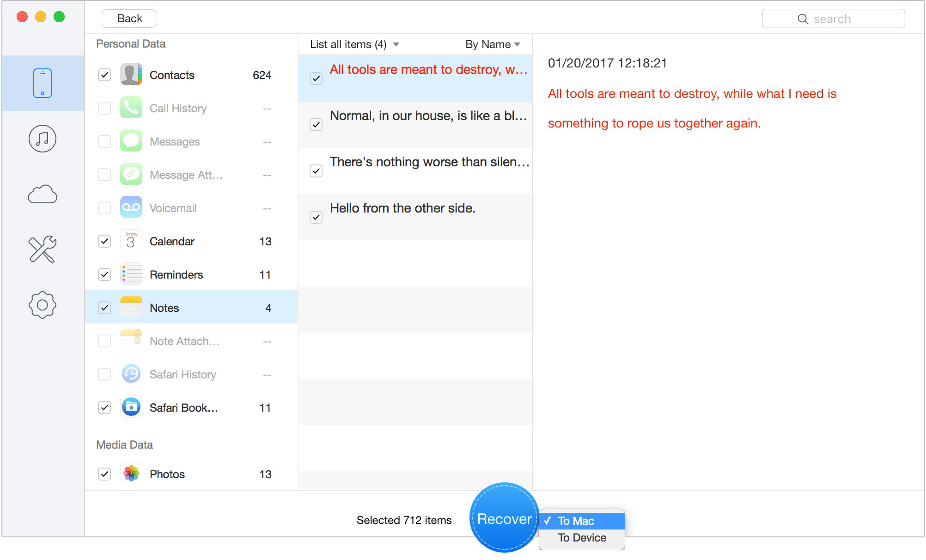This screenshot has height=560, width=926.
Task: Check the Call History checkbox
Action: [x=104, y=108]
